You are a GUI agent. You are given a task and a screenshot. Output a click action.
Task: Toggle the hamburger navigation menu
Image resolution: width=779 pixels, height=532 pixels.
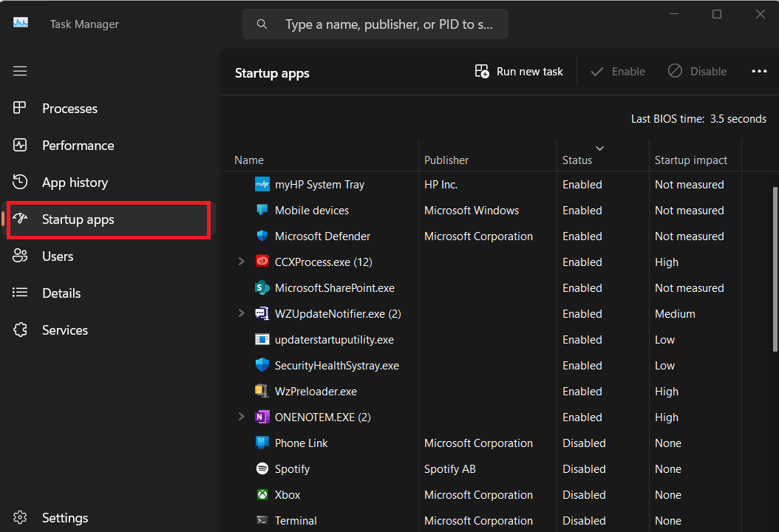[x=20, y=71]
